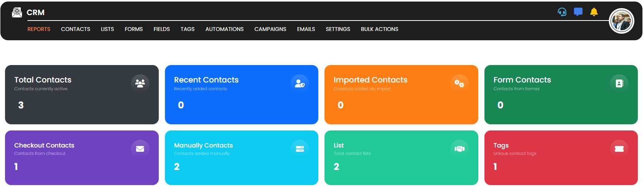
Task: Open the headset support icon
Action: pyautogui.click(x=562, y=12)
